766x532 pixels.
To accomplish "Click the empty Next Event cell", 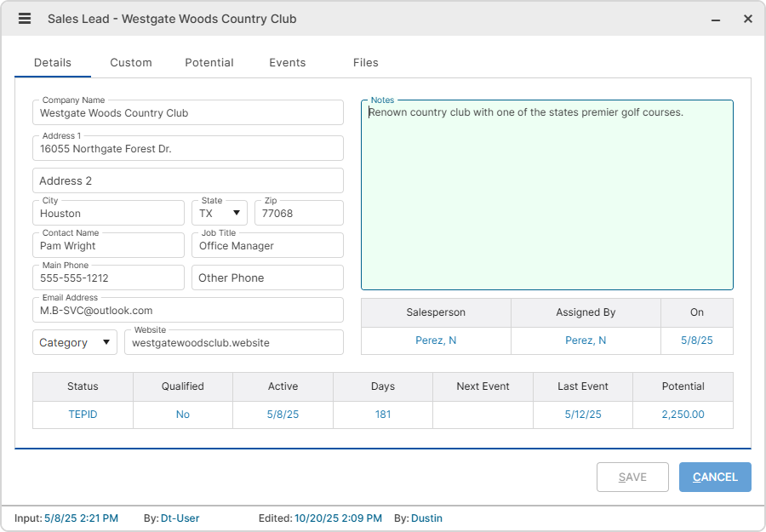I will tap(483, 415).
